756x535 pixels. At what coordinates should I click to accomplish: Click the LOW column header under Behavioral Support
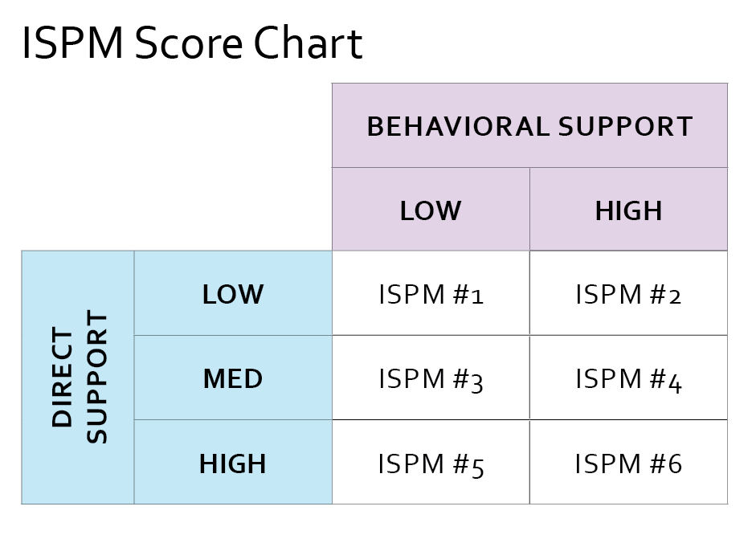(x=431, y=210)
